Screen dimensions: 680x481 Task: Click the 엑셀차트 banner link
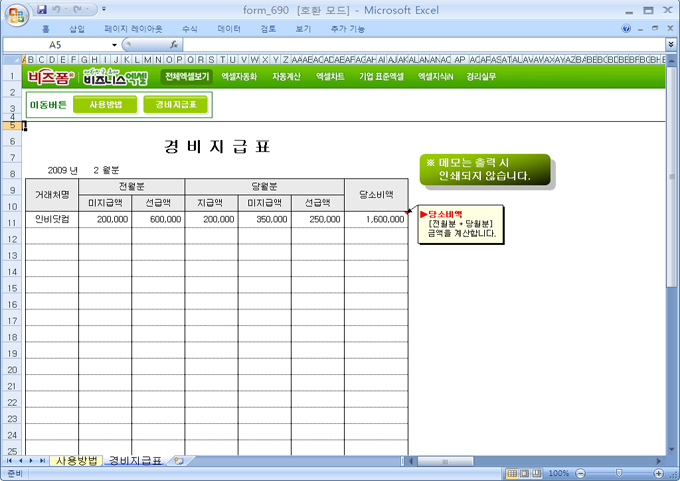tap(330, 77)
